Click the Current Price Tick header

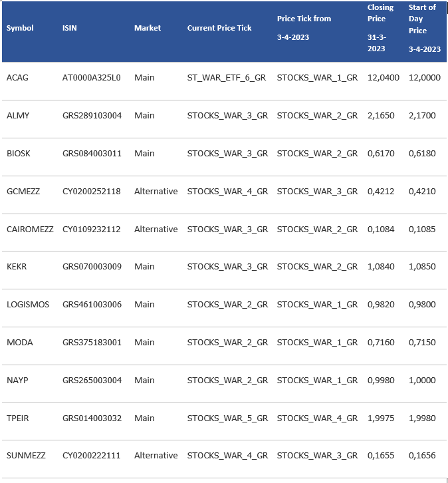tap(219, 28)
